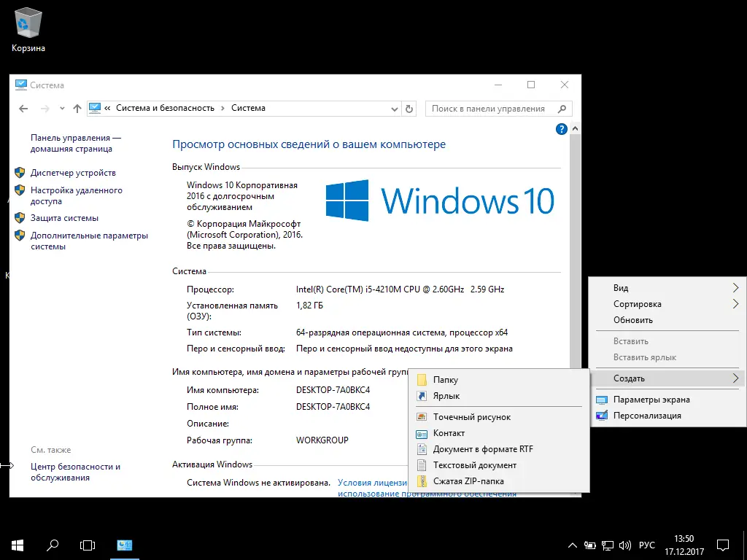
Task: Open 'Панель управления — домашняя страница' link
Action: coord(76,143)
